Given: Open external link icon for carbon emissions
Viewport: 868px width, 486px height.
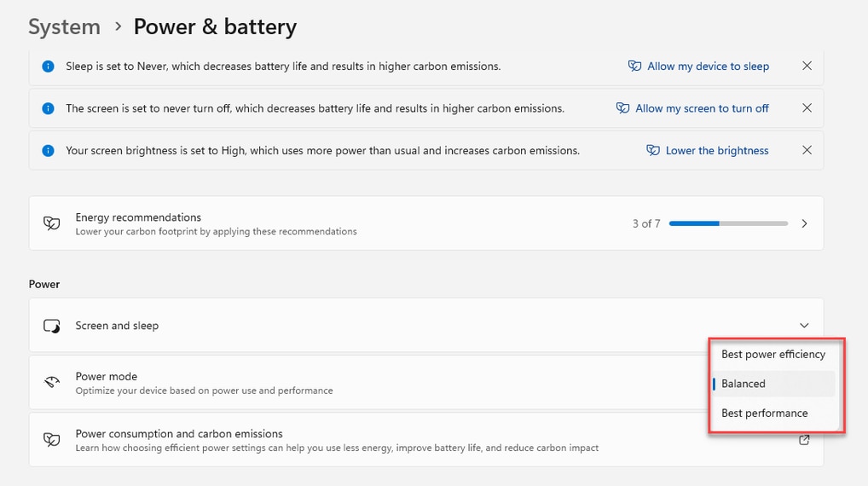Looking at the screenshot, I should pos(804,440).
